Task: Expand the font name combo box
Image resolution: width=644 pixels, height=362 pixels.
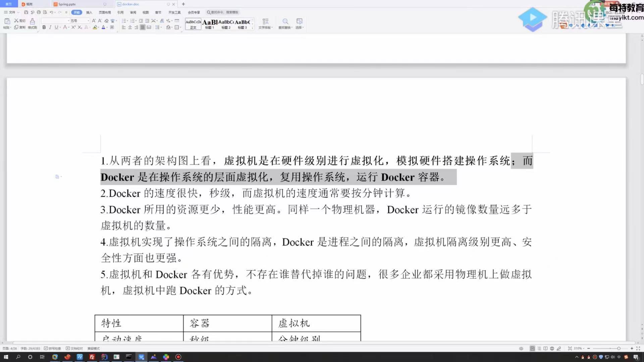Action: [x=68, y=21]
